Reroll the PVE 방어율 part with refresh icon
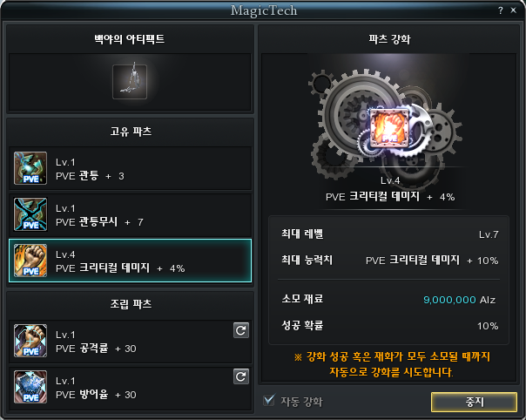 (x=241, y=376)
